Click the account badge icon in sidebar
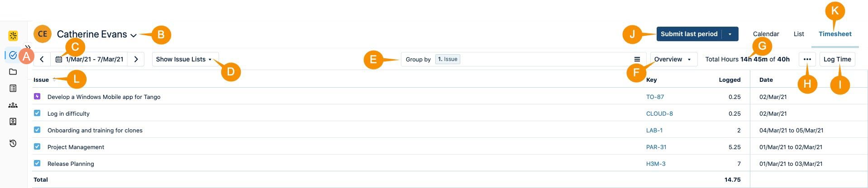868x188 pixels. [13, 122]
